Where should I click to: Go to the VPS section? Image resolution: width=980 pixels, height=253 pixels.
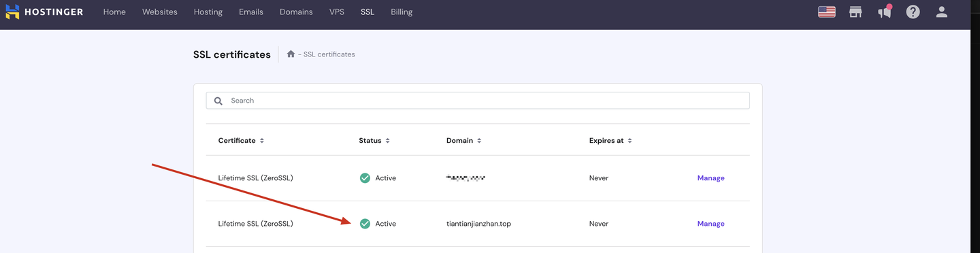pyautogui.click(x=337, y=12)
